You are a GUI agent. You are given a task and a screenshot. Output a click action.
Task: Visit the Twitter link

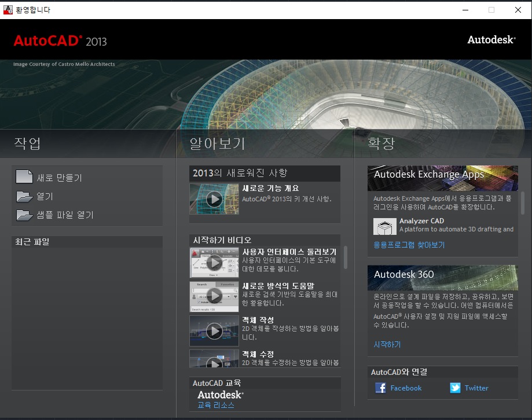(476, 388)
